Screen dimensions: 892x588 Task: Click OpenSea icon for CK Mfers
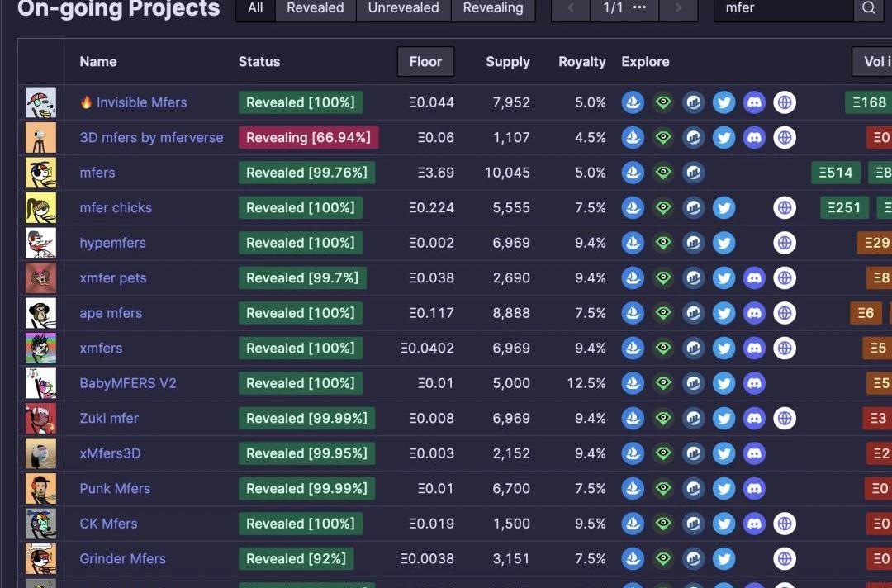[633, 524]
